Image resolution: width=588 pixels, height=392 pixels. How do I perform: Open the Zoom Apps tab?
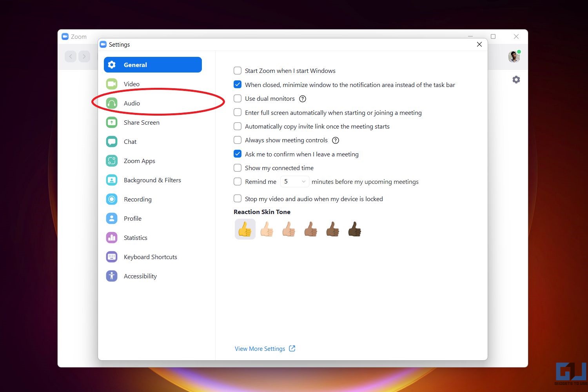[x=153, y=161]
